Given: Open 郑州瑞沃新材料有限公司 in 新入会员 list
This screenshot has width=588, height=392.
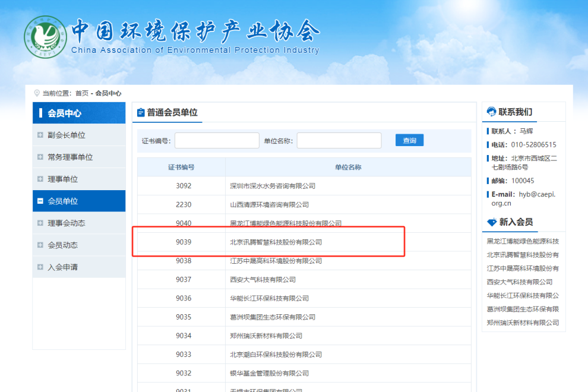Looking at the screenshot, I should tap(523, 323).
